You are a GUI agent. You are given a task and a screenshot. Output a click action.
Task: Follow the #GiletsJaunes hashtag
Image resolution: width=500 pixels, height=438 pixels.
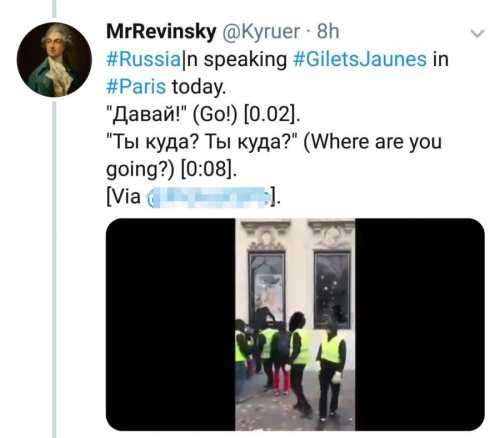360,59
